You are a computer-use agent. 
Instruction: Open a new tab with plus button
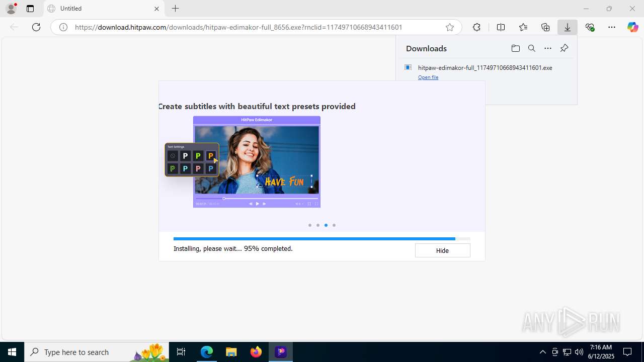(x=175, y=9)
